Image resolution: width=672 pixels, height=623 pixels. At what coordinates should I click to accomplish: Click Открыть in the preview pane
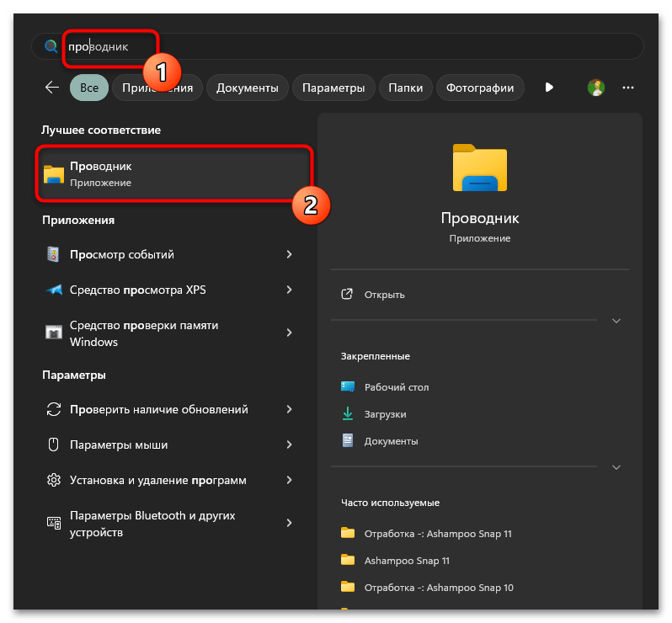coord(384,295)
